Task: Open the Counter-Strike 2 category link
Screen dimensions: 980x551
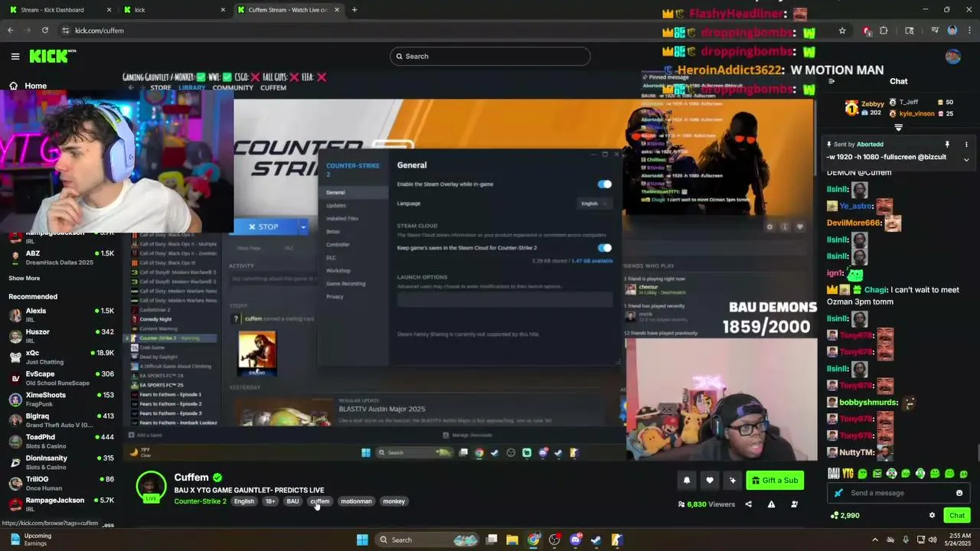Action: click(x=200, y=501)
